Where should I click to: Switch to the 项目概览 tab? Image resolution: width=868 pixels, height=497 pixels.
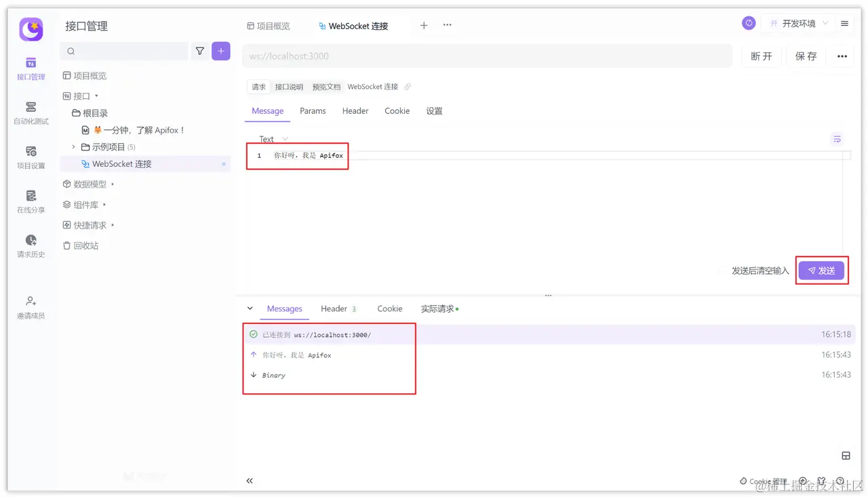click(269, 26)
